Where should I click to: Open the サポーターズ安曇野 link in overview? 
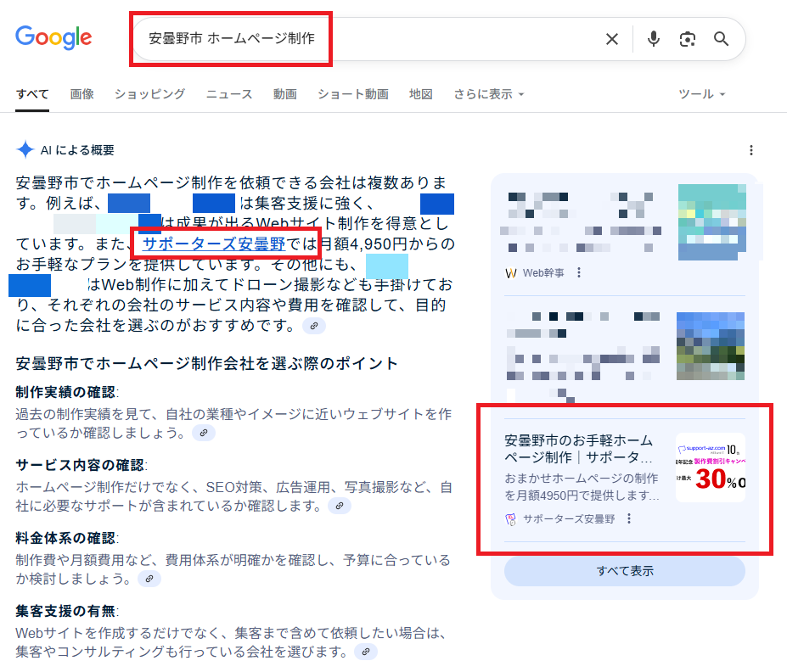click(214, 244)
